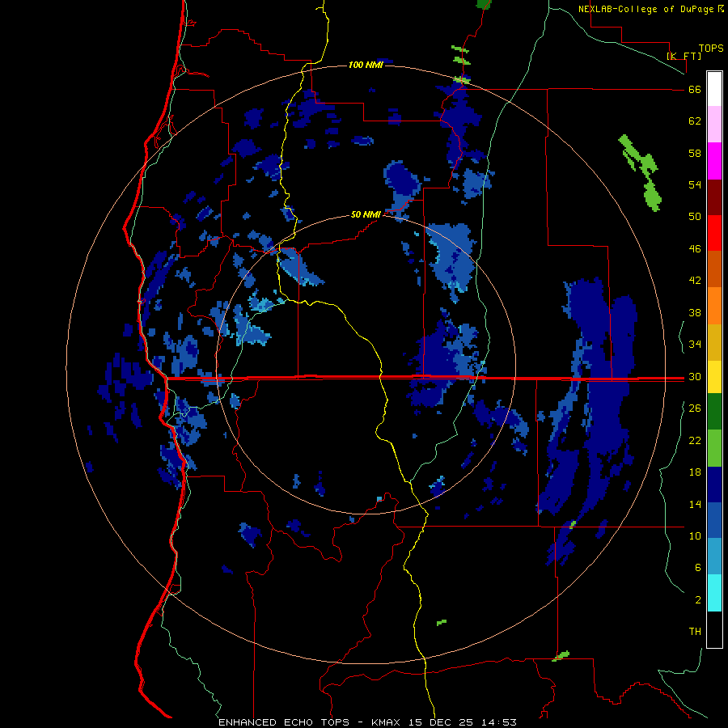Image resolution: width=728 pixels, height=728 pixels.
Task: Select the magenta legend color band
Action: click(714, 161)
